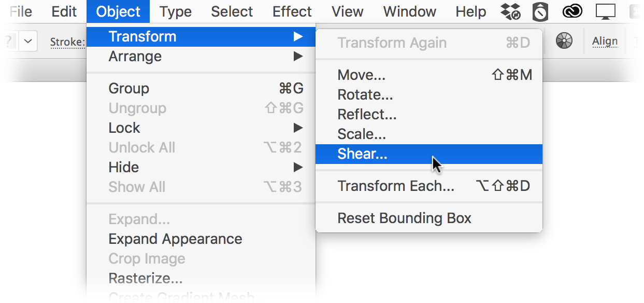The width and height of the screenshot is (644, 303).
Task: Expand the Hide submenu
Action: point(201,167)
